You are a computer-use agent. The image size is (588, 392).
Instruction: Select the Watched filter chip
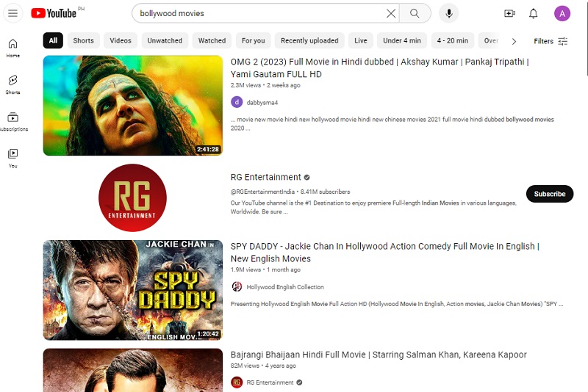pos(212,40)
